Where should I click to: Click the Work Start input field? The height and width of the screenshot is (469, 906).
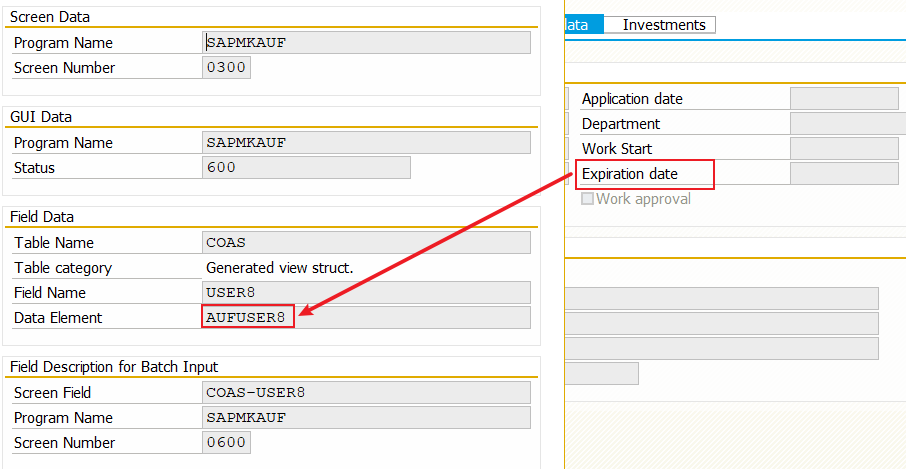844,148
